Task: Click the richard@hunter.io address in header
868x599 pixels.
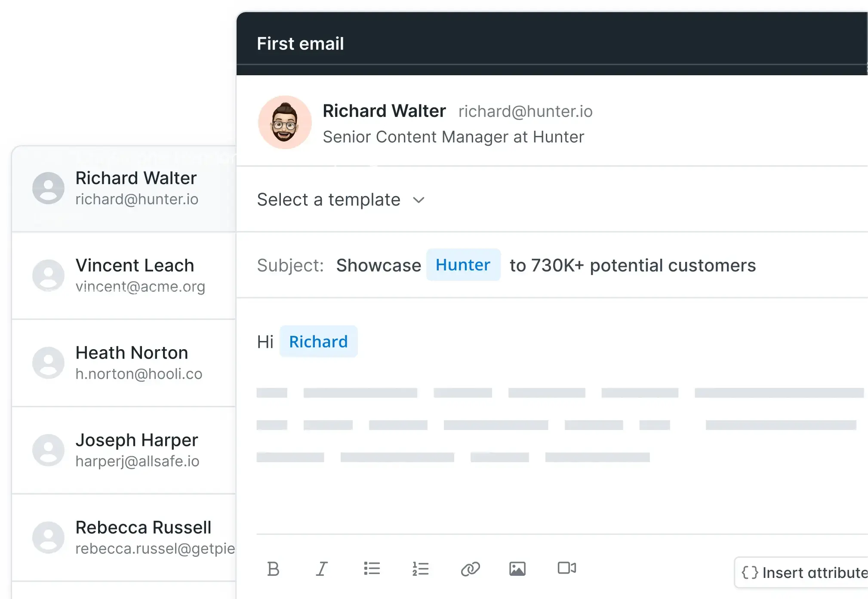Action: 525,112
